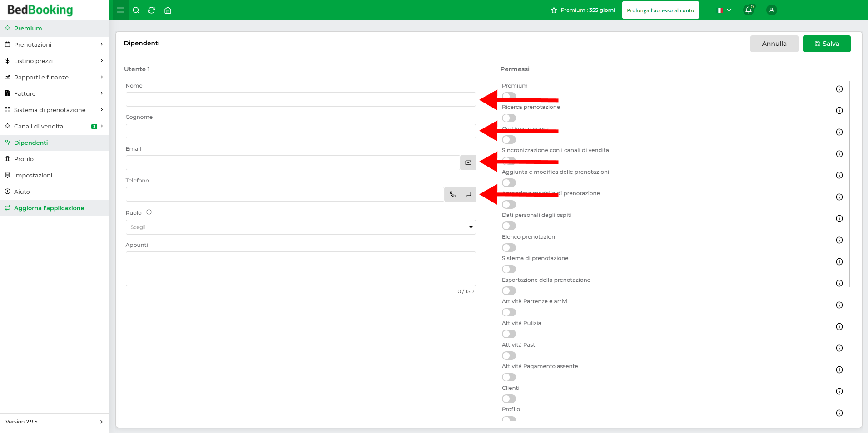The width and height of the screenshot is (868, 433).
Task: Show info for Profilo permission
Action: click(x=839, y=413)
